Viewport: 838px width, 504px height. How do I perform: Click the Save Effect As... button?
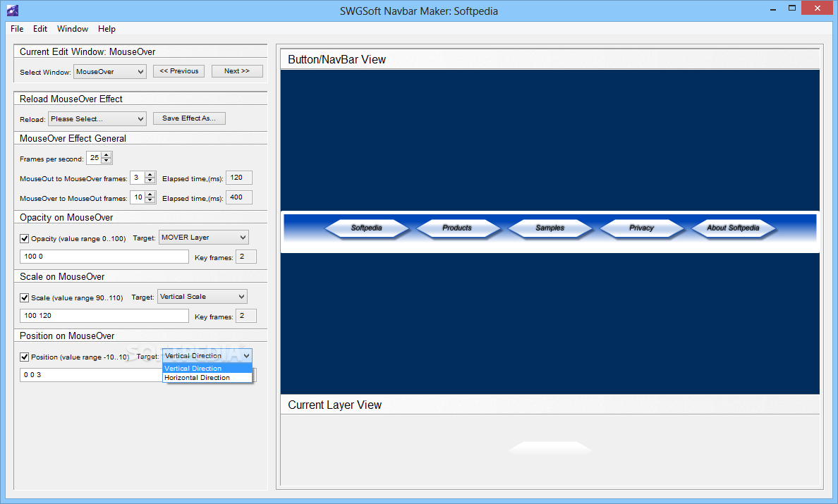(x=189, y=118)
